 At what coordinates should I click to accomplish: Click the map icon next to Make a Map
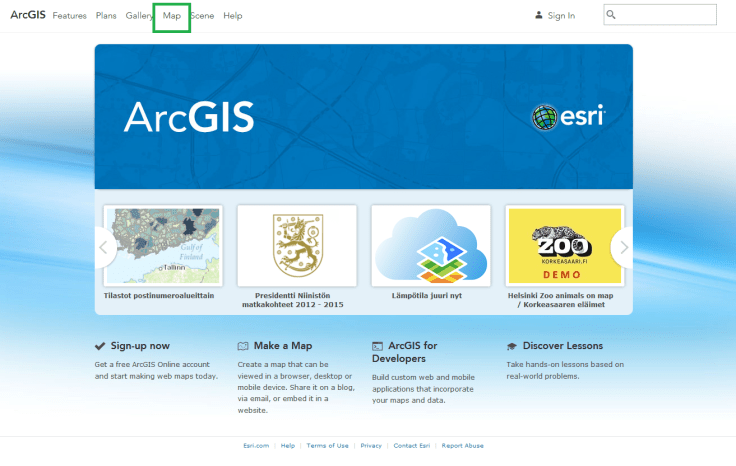pos(242,346)
